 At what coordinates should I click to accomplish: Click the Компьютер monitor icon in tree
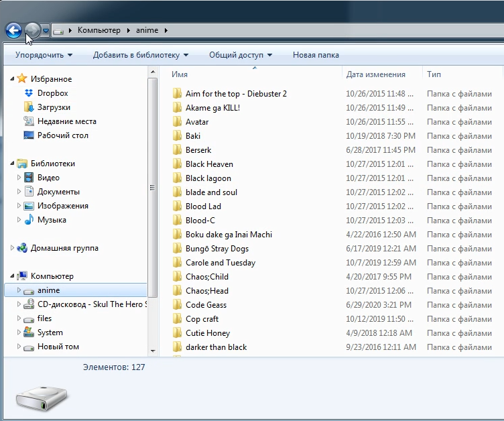point(22,276)
